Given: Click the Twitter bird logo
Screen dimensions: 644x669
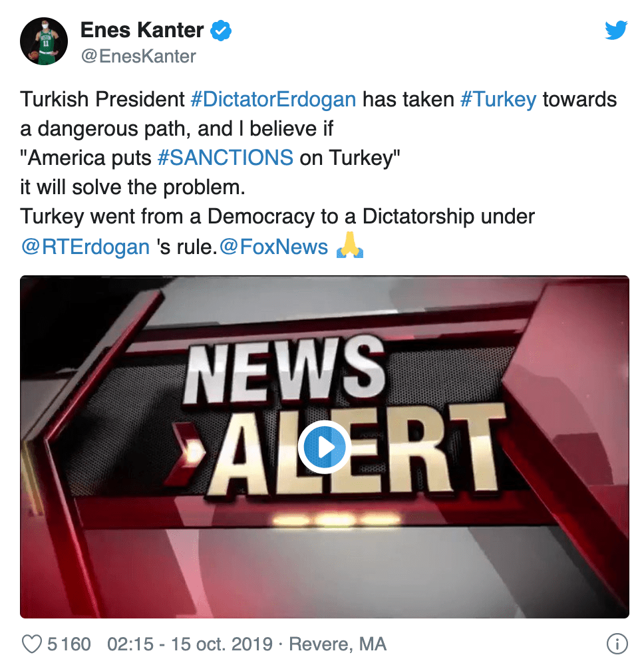Looking at the screenshot, I should coord(616,30).
